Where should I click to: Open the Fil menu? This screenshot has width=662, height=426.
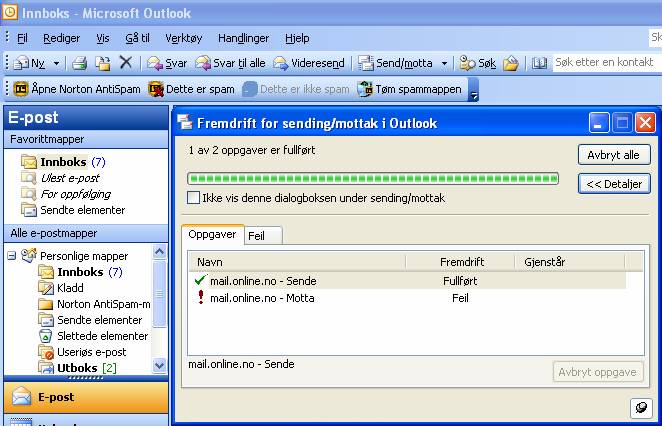22,38
